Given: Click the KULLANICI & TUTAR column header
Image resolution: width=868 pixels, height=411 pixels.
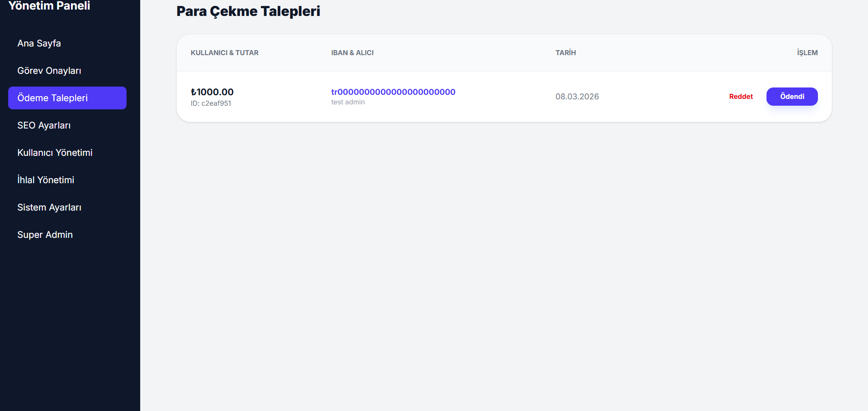Looking at the screenshot, I should (x=224, y=53).
